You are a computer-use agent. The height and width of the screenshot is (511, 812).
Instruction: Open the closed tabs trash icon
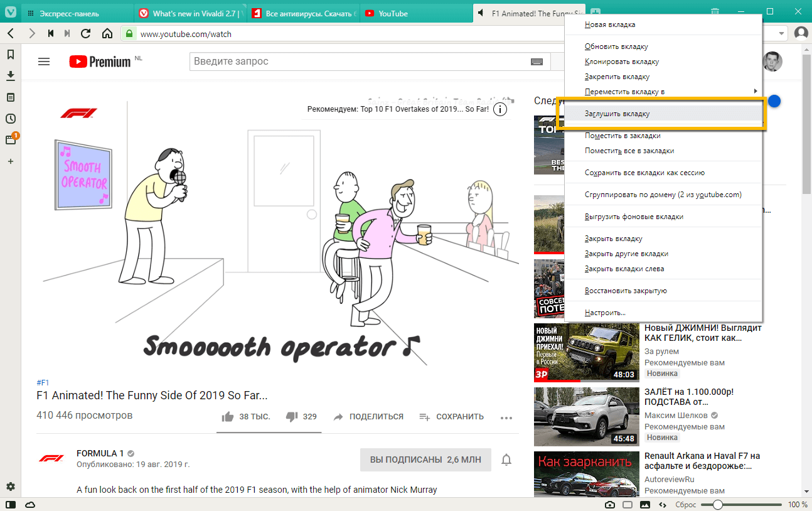click(x=715, y=12)
